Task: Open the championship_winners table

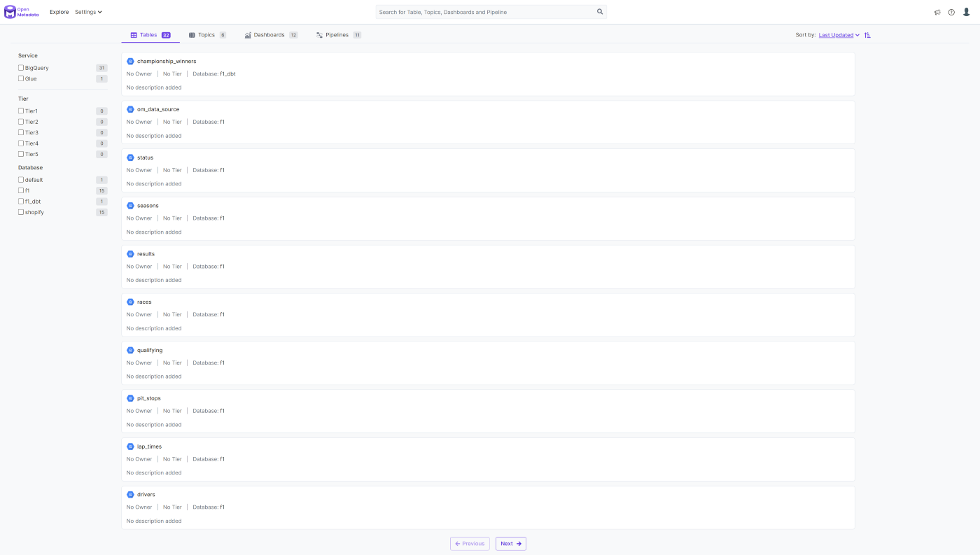Action: click(x=167, y=62)
